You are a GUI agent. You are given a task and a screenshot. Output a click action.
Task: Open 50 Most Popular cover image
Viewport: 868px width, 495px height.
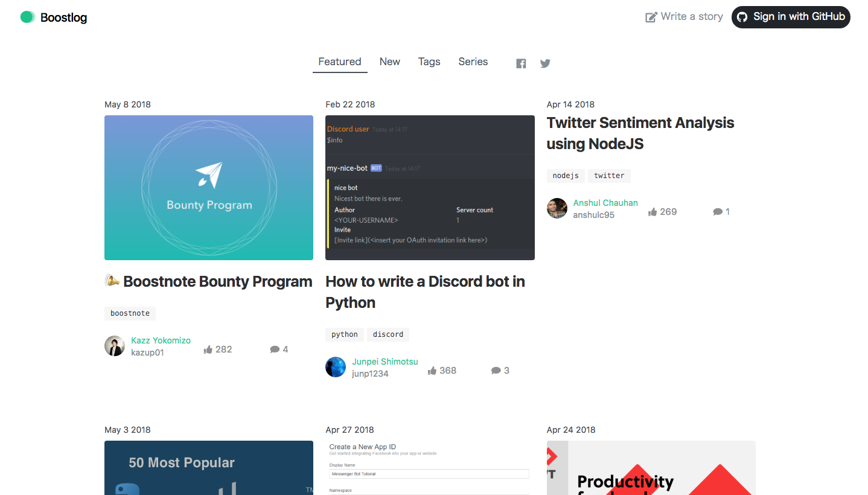209,468
